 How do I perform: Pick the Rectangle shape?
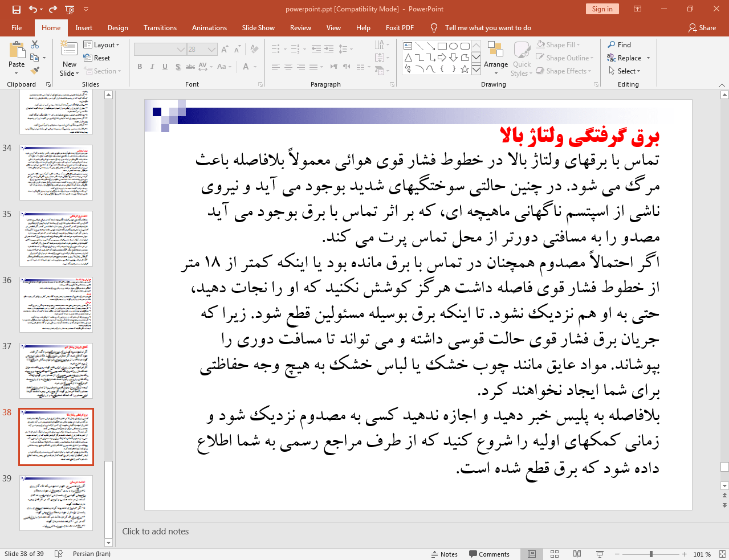[x=442, y=46]
